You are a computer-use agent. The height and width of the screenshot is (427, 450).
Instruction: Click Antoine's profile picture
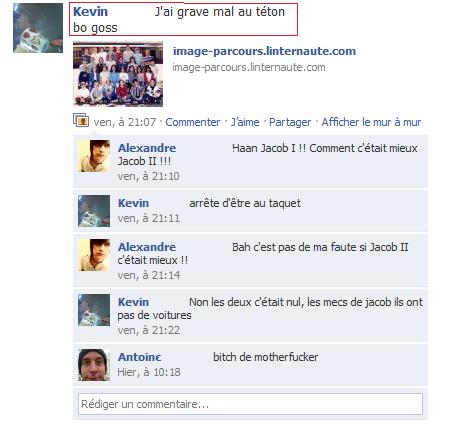(94, 365)
